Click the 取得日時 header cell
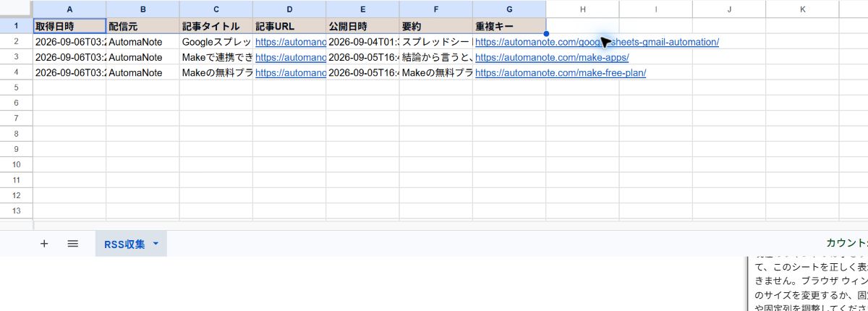The image size is (868, 311). (69, 25)
